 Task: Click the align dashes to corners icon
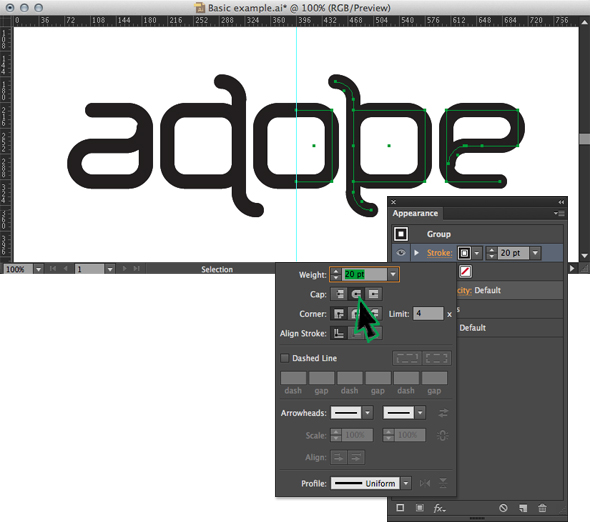coord(436,358)
